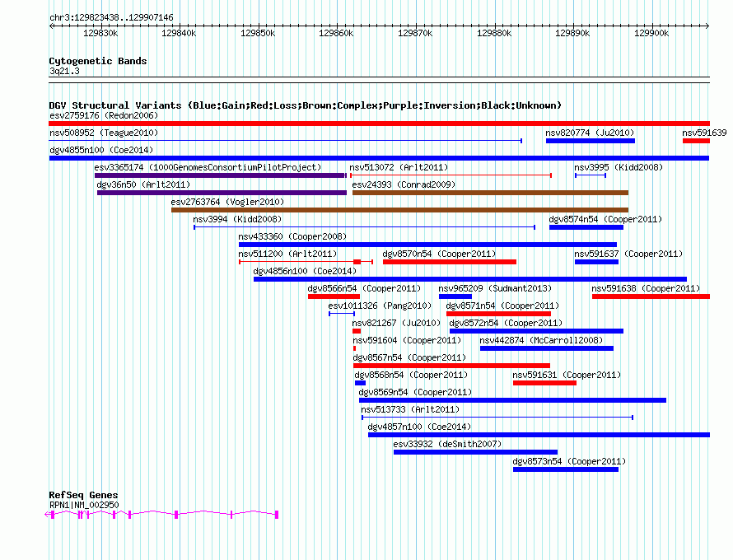Click dgv36n50 (Arlt2011) label
733x560 pixels.
click(x=143, y=184)
